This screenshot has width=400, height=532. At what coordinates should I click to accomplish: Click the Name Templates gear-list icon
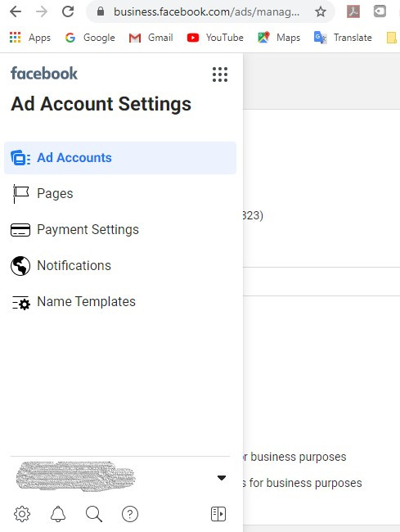(x=21, y=302)
